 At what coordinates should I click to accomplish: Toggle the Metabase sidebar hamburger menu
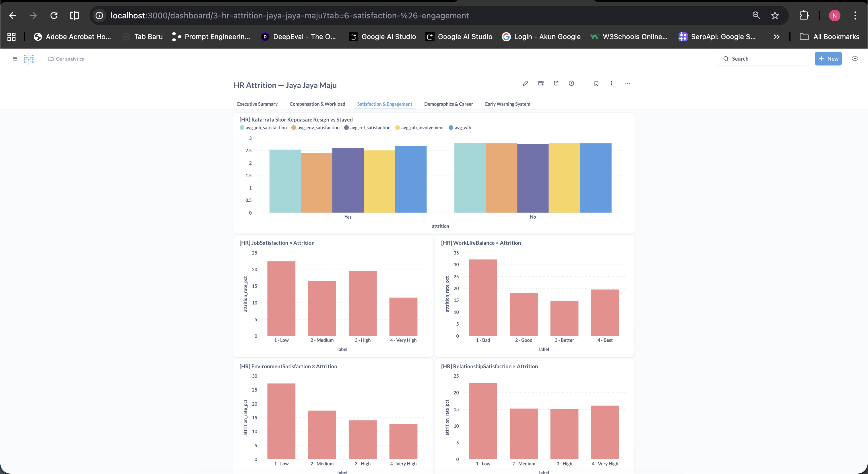(x=15, y=59)
